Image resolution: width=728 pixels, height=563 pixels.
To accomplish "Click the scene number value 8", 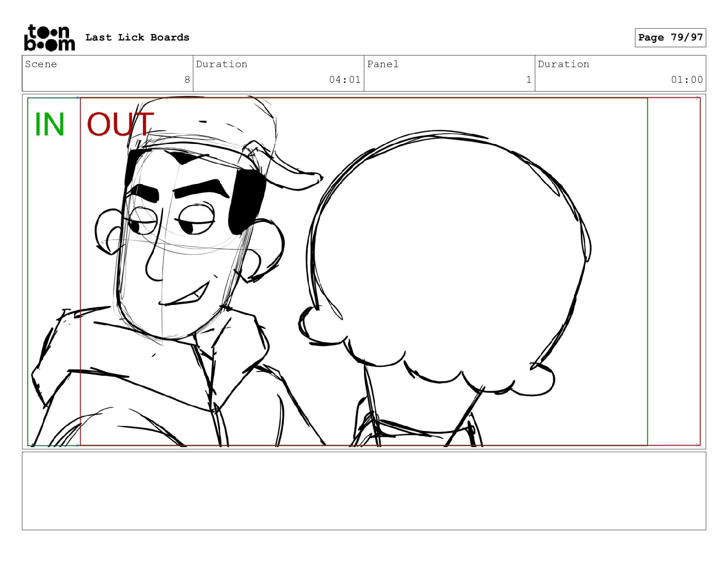I will (x=187, y=80).
